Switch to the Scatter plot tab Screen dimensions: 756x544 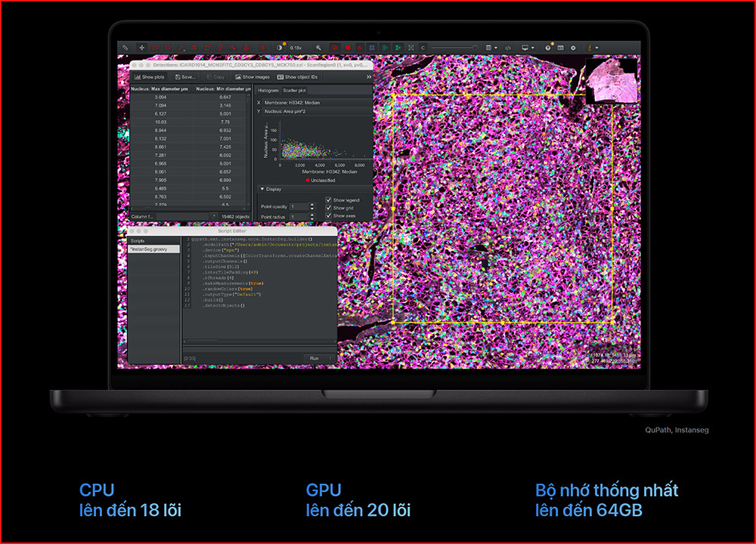point(295,90)
